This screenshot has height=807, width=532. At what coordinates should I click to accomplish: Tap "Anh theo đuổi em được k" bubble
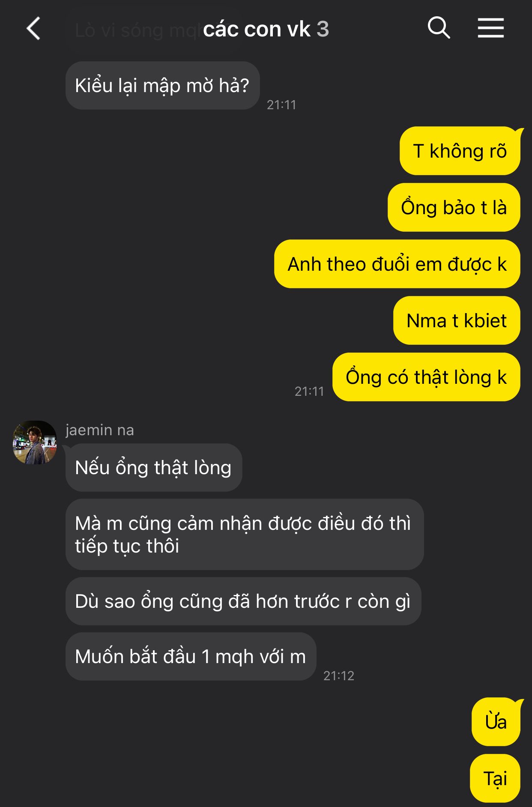[397, 264]
